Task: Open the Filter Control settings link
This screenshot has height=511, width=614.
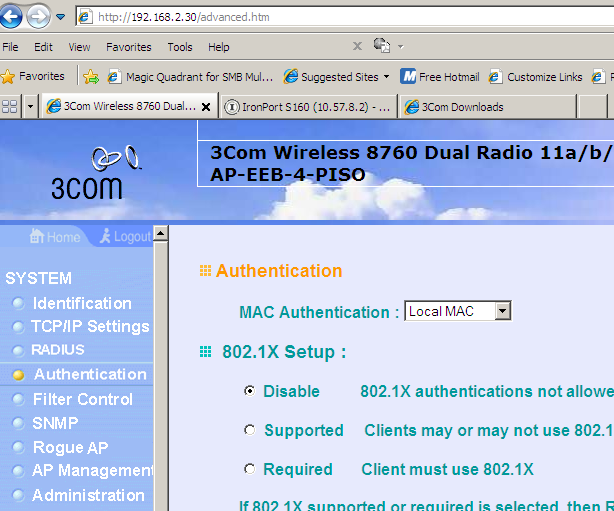Action: [x=82, y=399]
